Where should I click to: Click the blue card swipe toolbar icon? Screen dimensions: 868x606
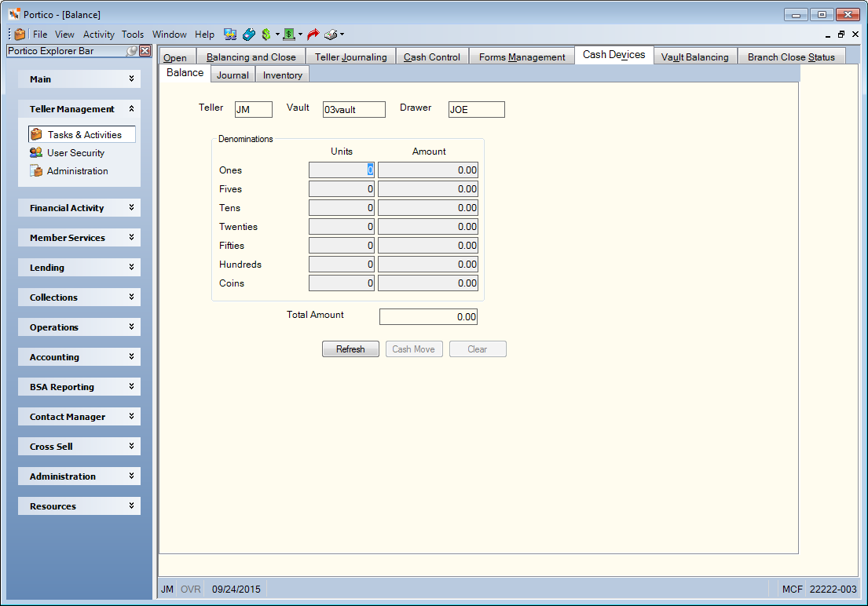(x=248, y=35)
